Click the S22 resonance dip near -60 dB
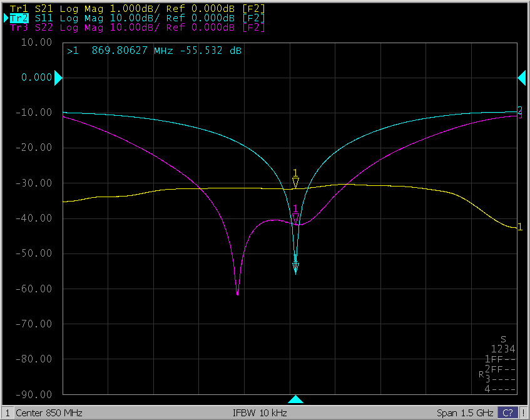Screen dimensions: 530x420 point(237,292)
